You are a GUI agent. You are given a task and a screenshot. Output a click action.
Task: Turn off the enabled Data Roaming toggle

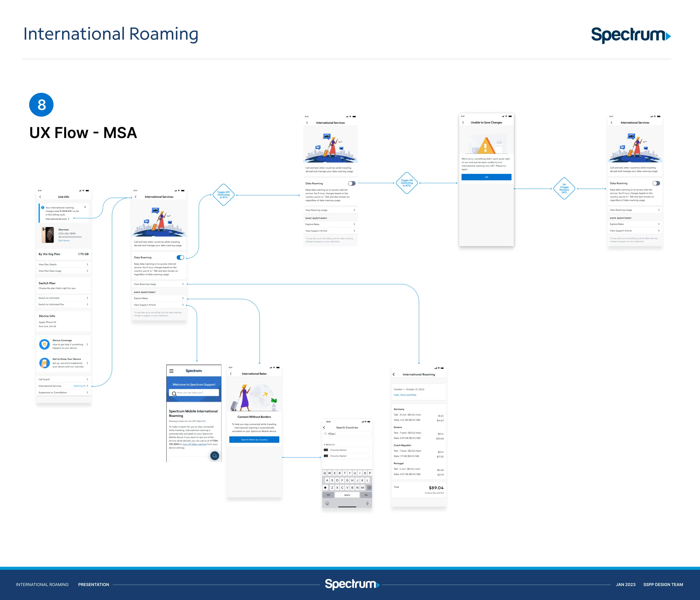181,257
